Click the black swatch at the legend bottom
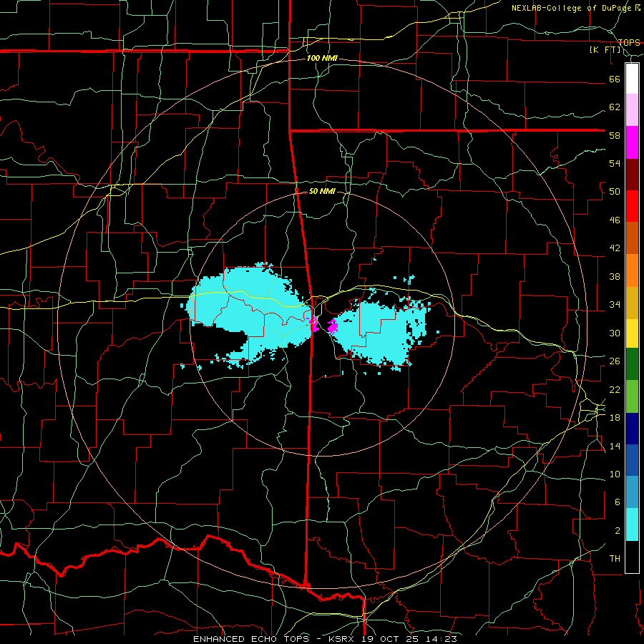Viewport: 644px width, 644px height. (x=632, y=557)
